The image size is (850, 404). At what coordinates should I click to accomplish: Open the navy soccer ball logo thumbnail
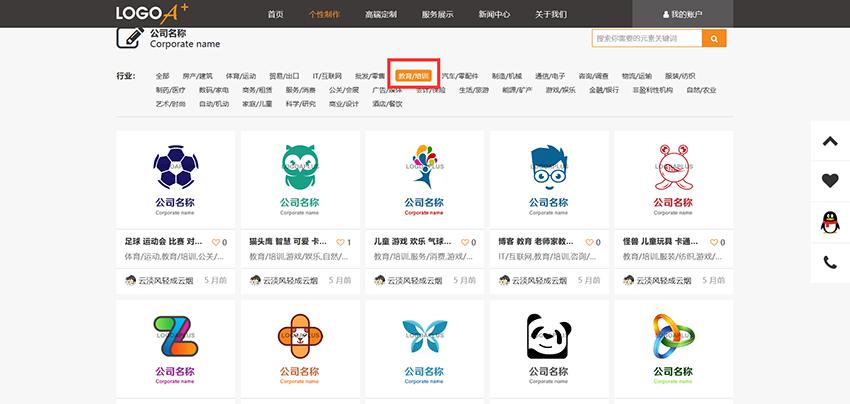[x=176, y=179]
